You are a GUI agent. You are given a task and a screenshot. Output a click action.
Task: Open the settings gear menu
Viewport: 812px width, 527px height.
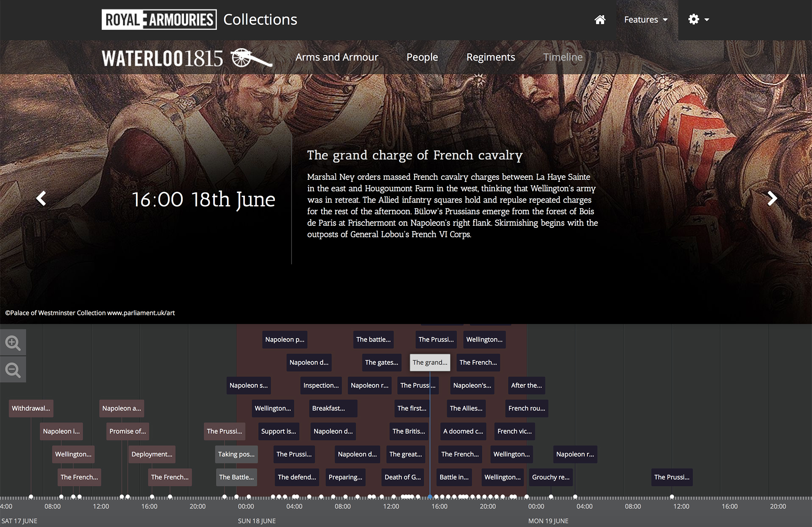point(698,19)
